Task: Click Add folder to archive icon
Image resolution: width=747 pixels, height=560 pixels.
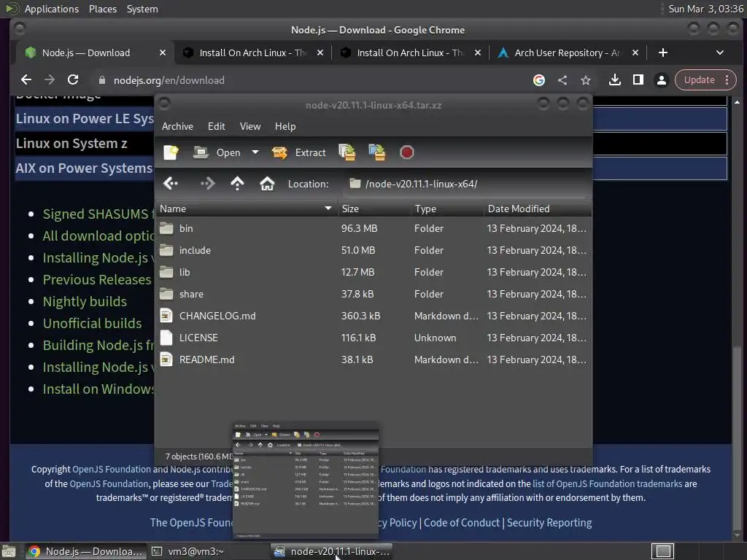Action: [377, 152]
